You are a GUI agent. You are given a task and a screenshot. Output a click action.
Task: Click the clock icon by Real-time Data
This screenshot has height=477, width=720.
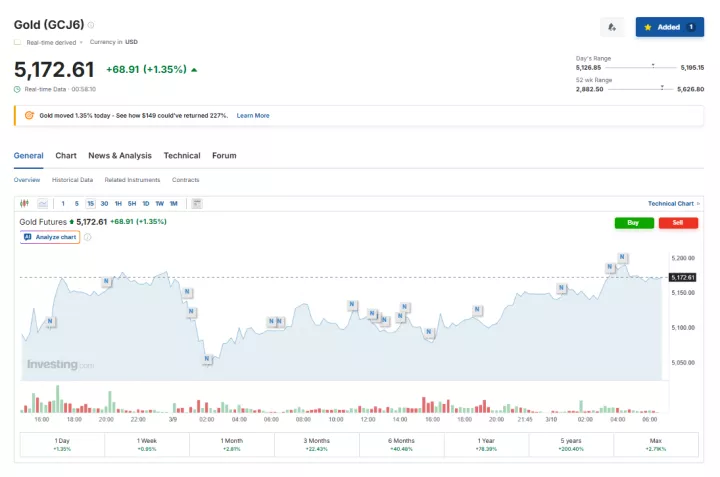pyautogui.click(x=17, y=89)
